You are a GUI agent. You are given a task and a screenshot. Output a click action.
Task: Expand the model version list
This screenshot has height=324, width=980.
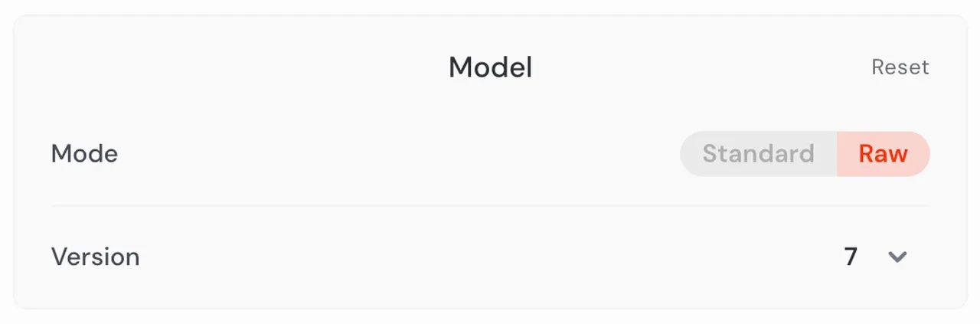coord(897,257)
